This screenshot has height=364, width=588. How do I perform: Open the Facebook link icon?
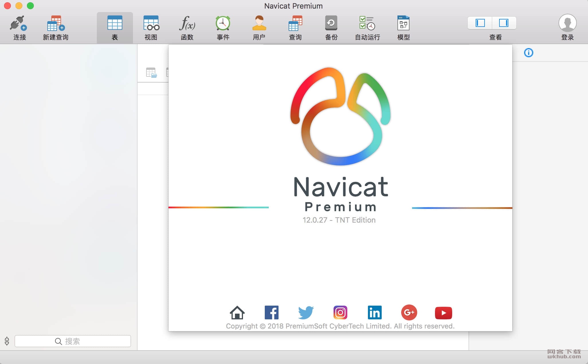coord(272,312)
